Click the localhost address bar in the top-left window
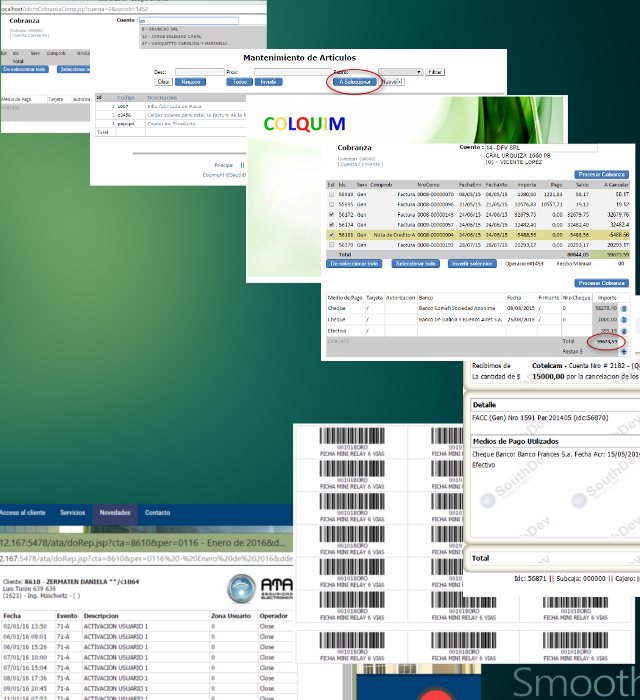The image size is (640, 700). pyautogui.click(x=133, y=9)
